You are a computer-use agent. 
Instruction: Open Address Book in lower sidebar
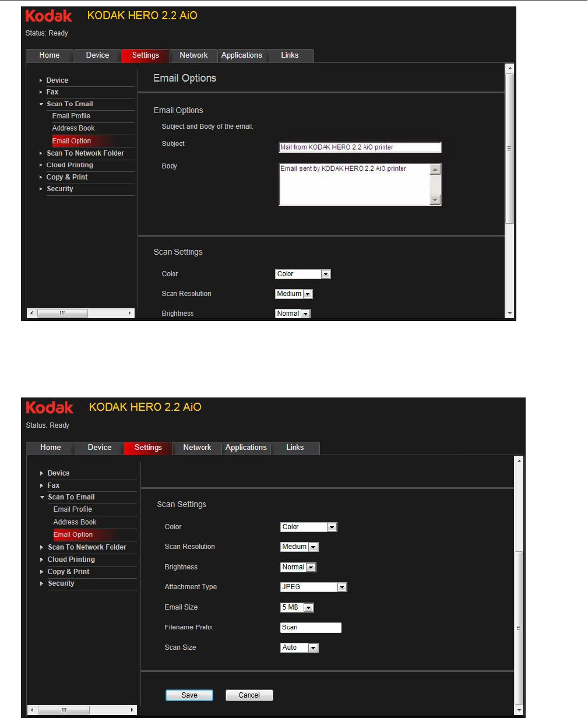[75, 522]
